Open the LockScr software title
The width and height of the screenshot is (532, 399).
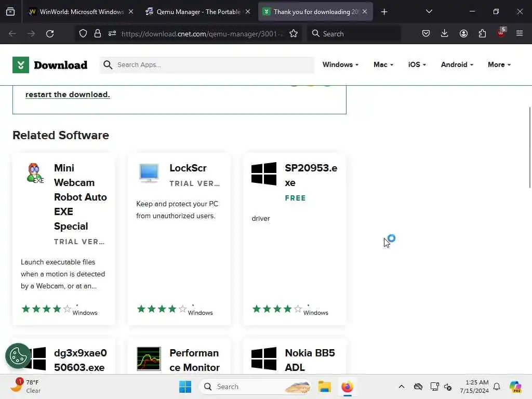(x=188, y=168)
